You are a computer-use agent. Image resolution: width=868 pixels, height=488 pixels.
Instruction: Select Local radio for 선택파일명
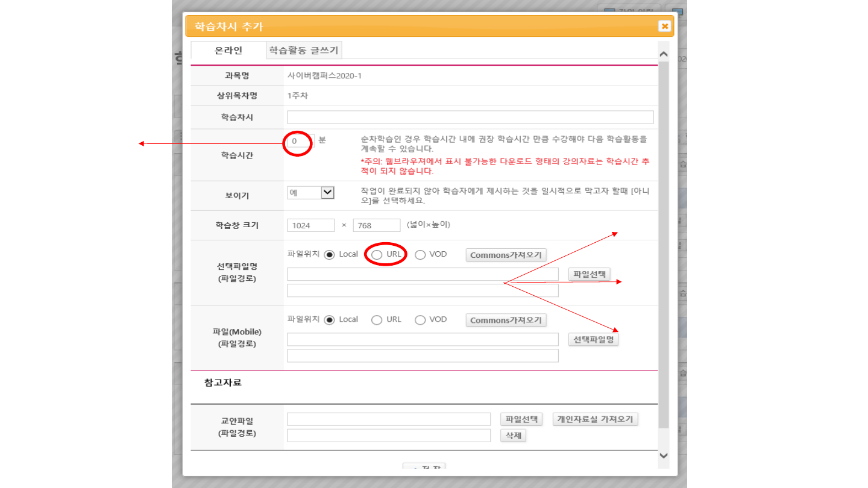point(330,255)
